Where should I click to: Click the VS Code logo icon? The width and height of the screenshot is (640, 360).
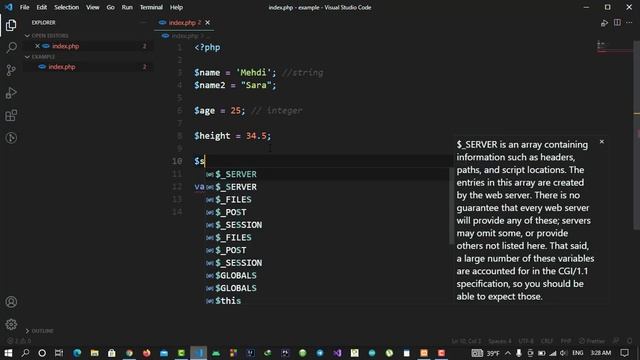8,7
